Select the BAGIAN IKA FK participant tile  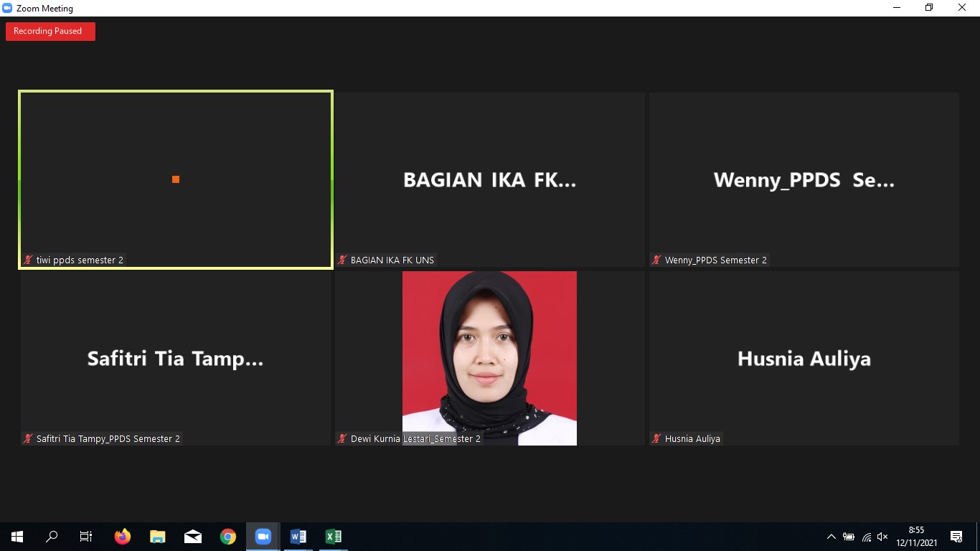click(x=489, y=179)
